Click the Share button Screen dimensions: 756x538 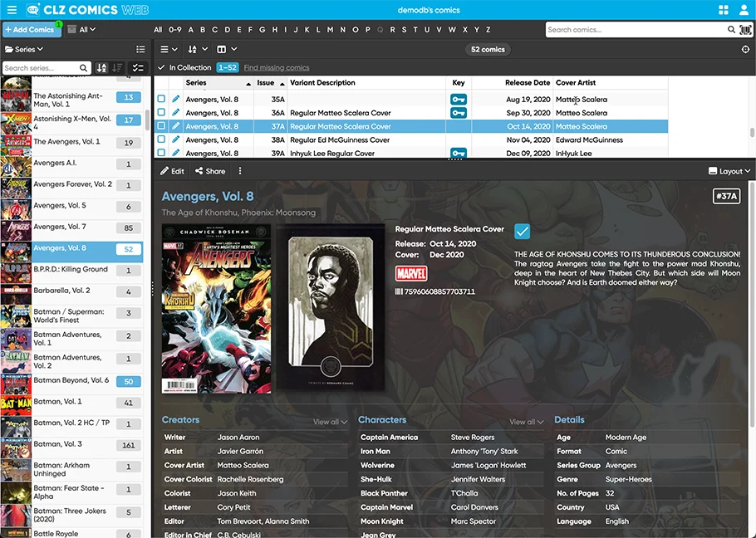pyautogui.click(x=210, y=171)
